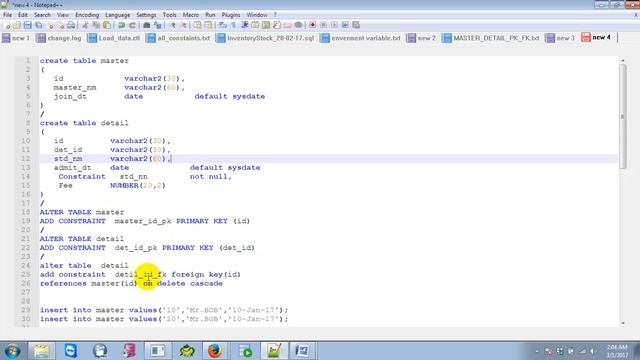Open the user-defined language icon

[255, 25]
